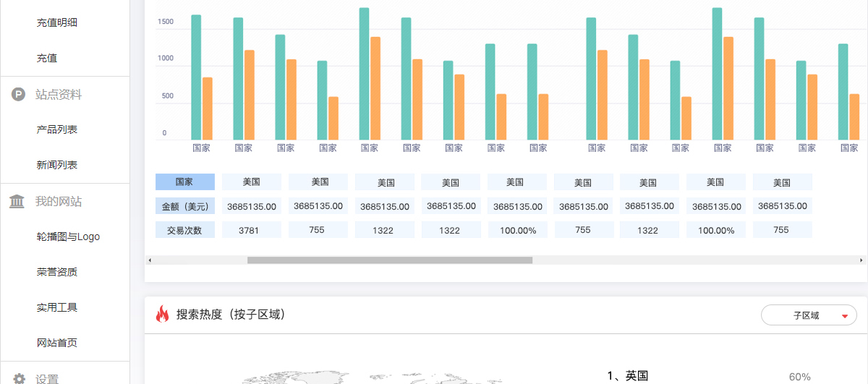Navigate to 网站首页
Screen dimensions: 868x384
57,343
